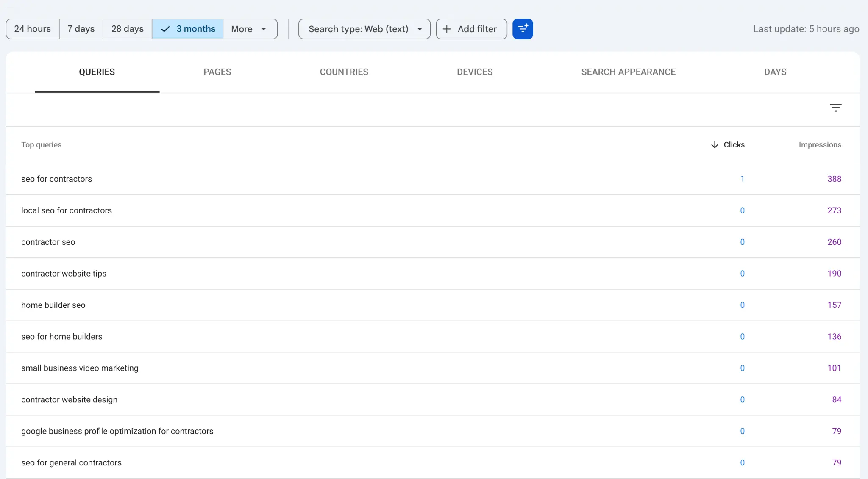Click the 84 impressions value

click(x=837, y=400)
